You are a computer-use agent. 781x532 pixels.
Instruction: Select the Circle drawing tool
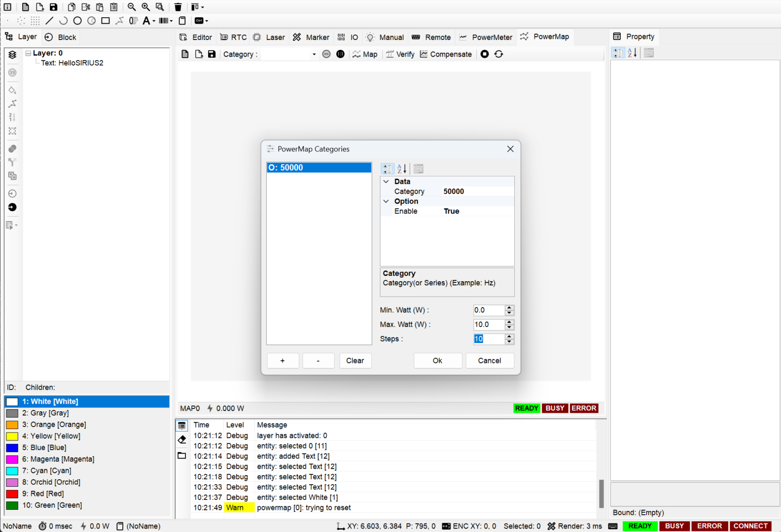click(77, 21)
